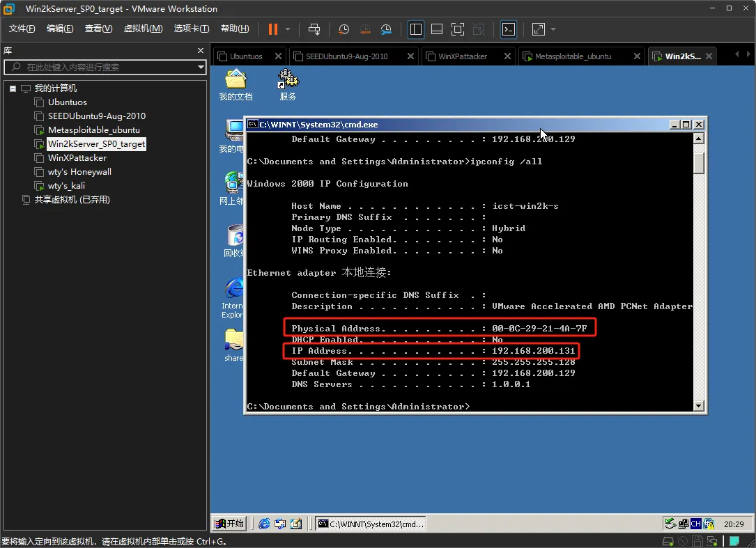Open the 查看(V) menu
The height and width of the screenshot is (548, 756).
[98, 29]
